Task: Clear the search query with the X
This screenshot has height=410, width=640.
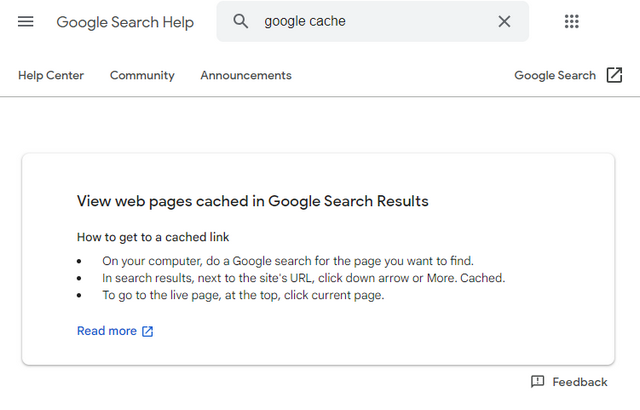Action: coord(504,22)
